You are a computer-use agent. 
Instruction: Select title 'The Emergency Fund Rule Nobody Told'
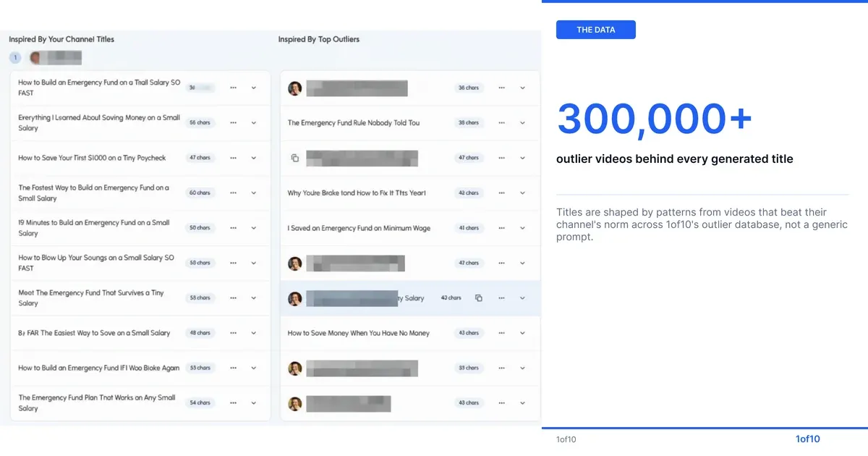tap(354, 123)
